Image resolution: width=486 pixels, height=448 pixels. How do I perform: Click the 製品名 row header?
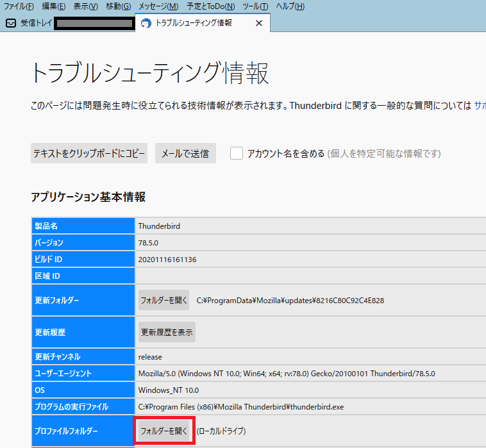pos(83,226)
